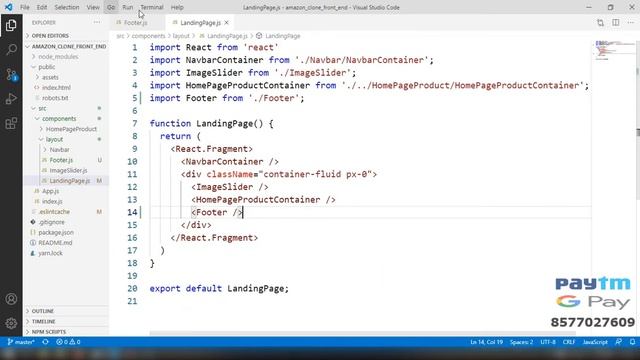Collapse the public folder
This screenshot has height=360, width=640.
point(47,67)
